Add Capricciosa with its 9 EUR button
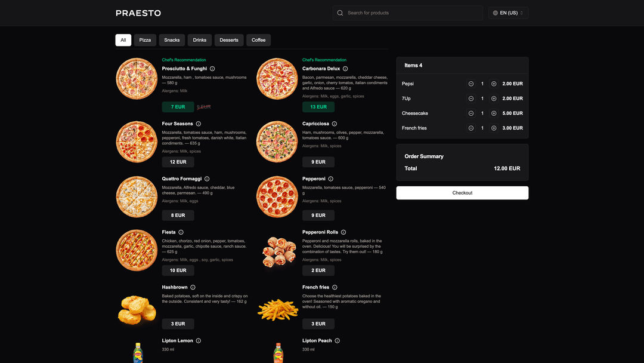The image size is (644, 363). (318, 162)
